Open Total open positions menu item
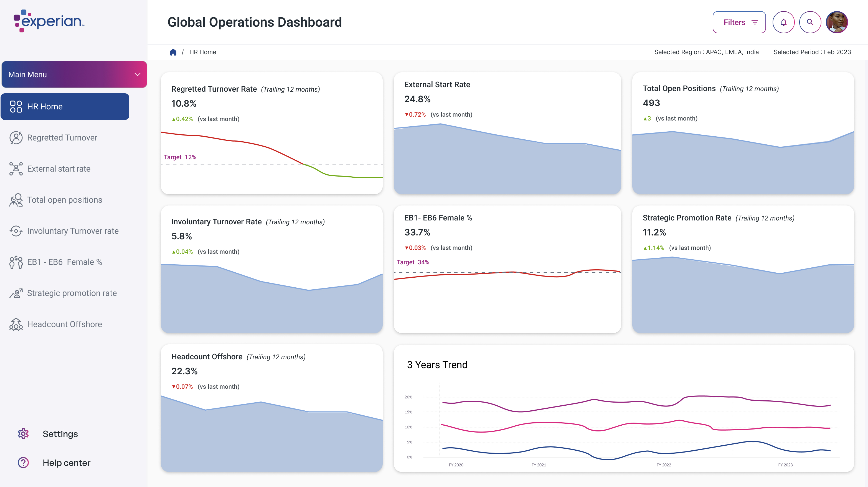Image resolution: width=868 pixels, height=487 pixels. [x=64, y=200]
